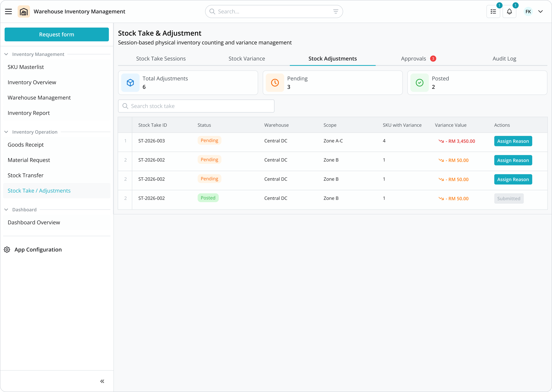
Task: Click the warehouse app logo icon
Action: tap(24, 12)
